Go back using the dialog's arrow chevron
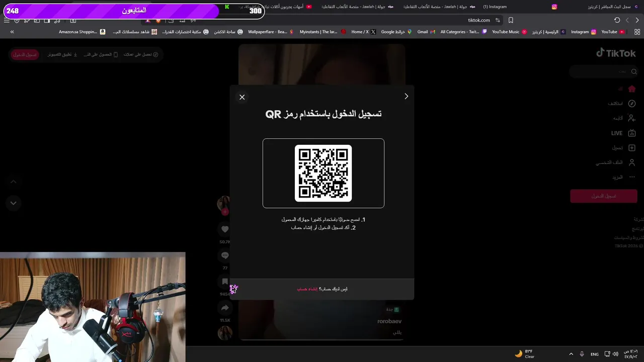 (x=406, y=96)
